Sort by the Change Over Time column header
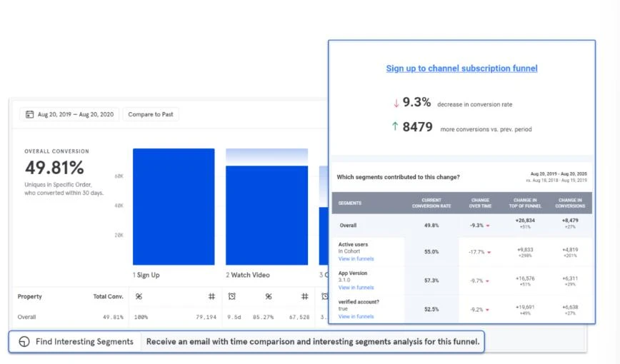The width and height of the screenshot is (620, 364). pyautogui.click(x=481, y=203)
